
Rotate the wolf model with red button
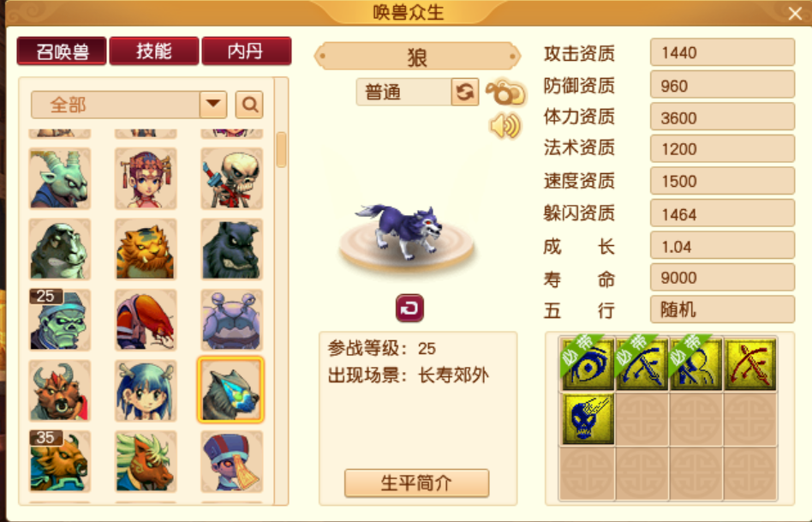pyautogui.click(x=409, y=308)
